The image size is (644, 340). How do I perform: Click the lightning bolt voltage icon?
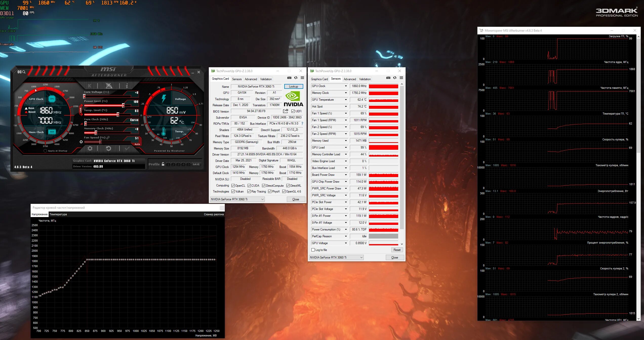coord(164,98)
